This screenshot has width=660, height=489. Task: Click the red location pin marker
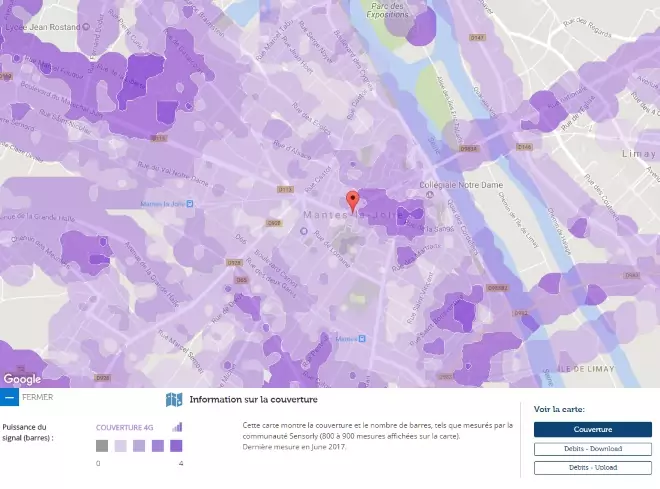[x=351, y=199]
